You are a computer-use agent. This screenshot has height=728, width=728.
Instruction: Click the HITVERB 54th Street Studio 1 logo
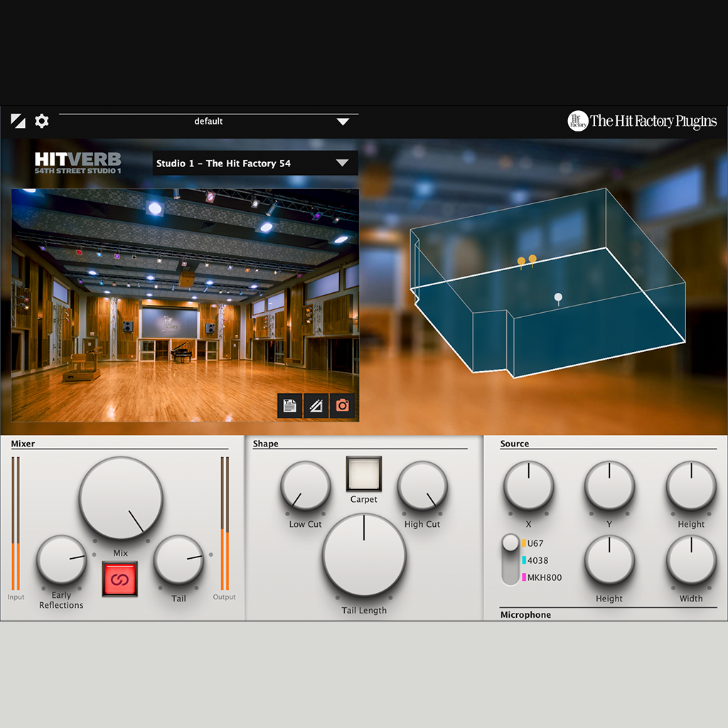(78, 163)
